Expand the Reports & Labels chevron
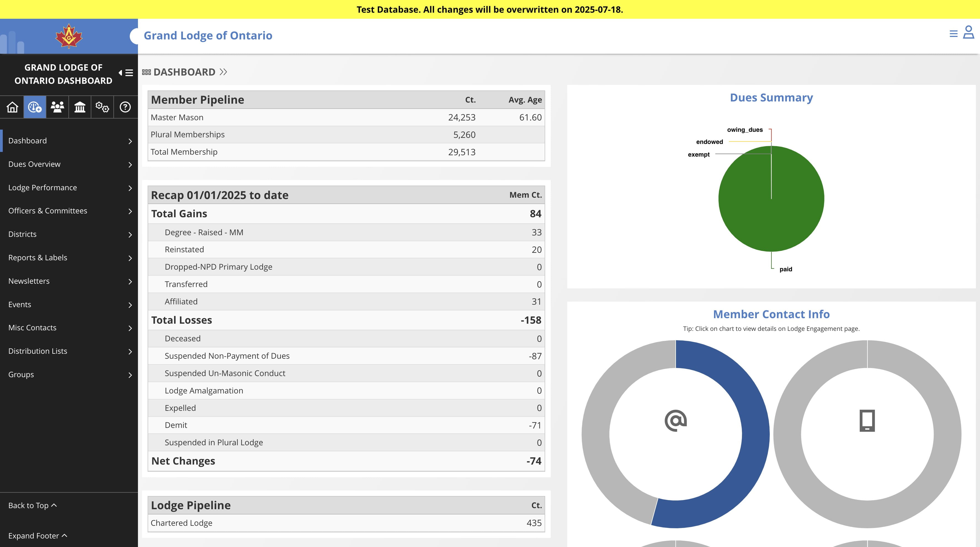The image size is (980, 547). (x=130, y=259)
